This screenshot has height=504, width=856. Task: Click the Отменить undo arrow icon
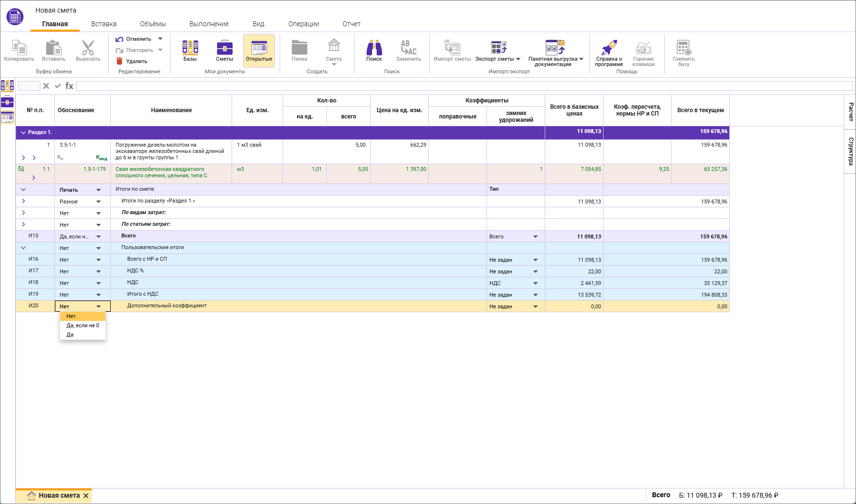point(119,39)
